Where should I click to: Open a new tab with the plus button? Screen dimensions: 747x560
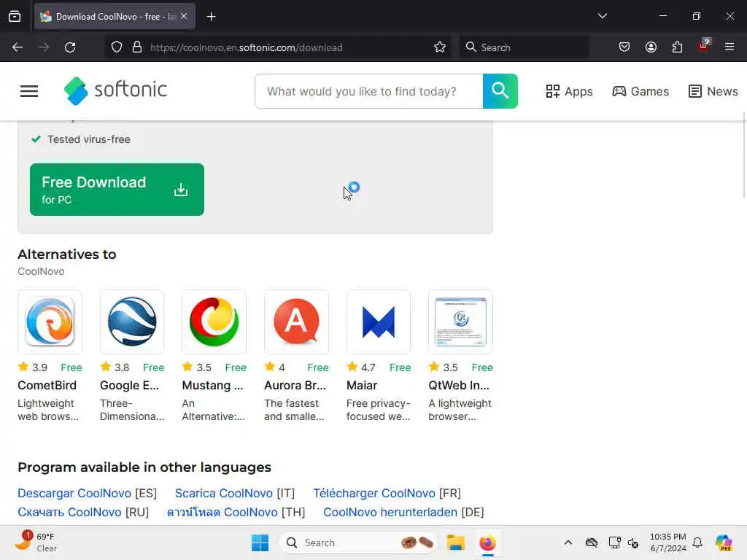coord(211,17)
